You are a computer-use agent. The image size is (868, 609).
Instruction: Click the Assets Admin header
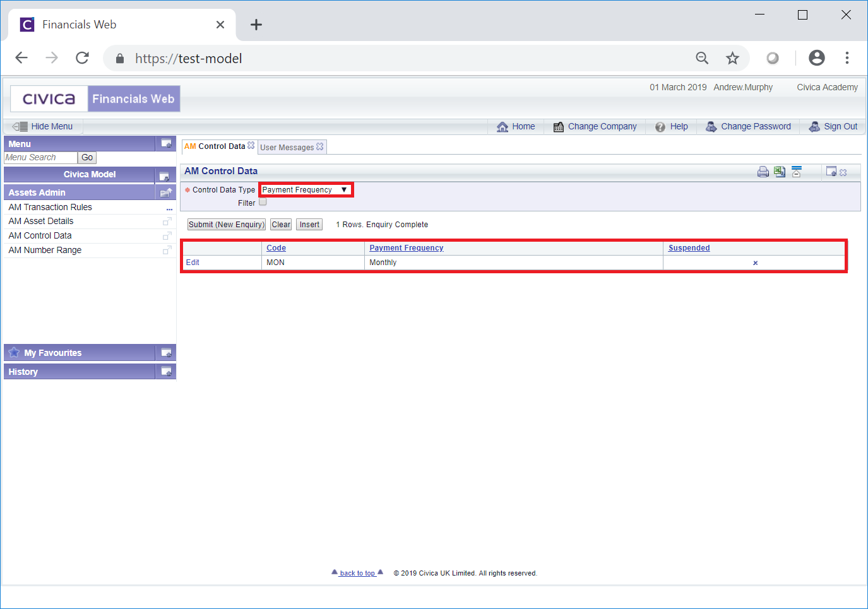[x=80, y=192]
